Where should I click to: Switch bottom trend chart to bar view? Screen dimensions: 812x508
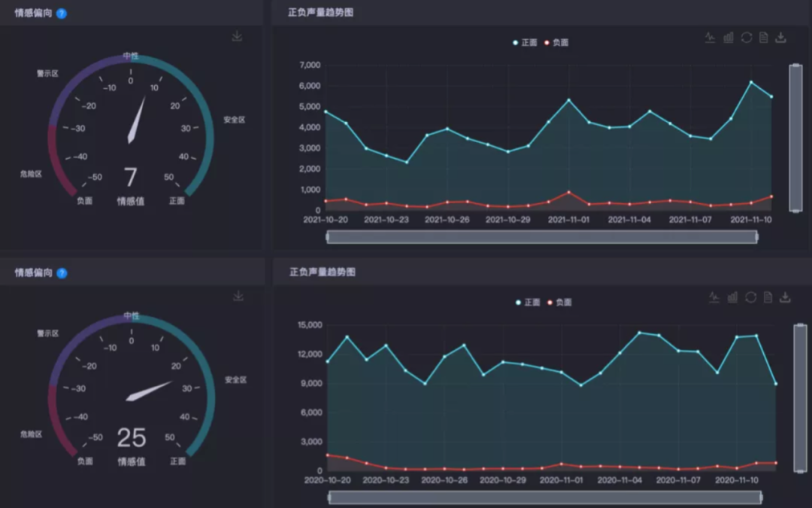coord(732,297)
